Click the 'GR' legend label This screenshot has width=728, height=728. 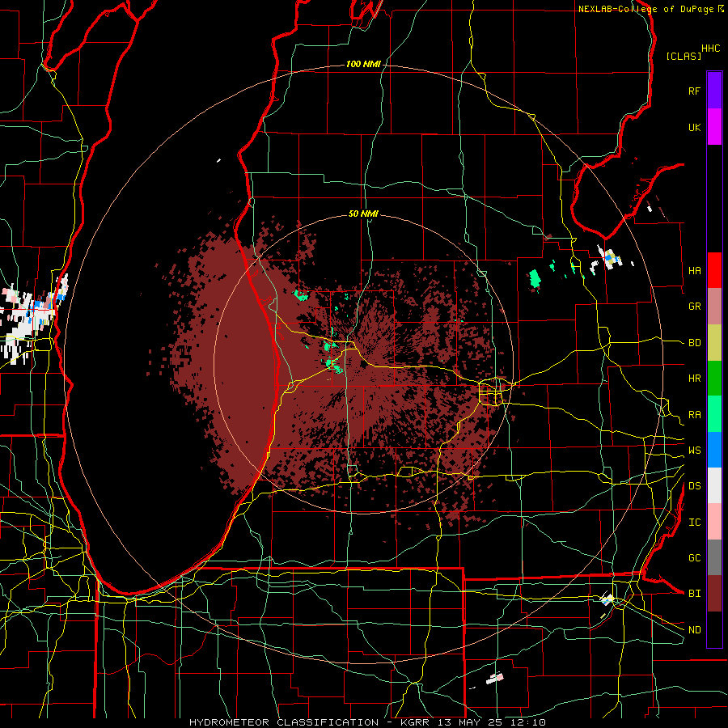tap(694, 307)
